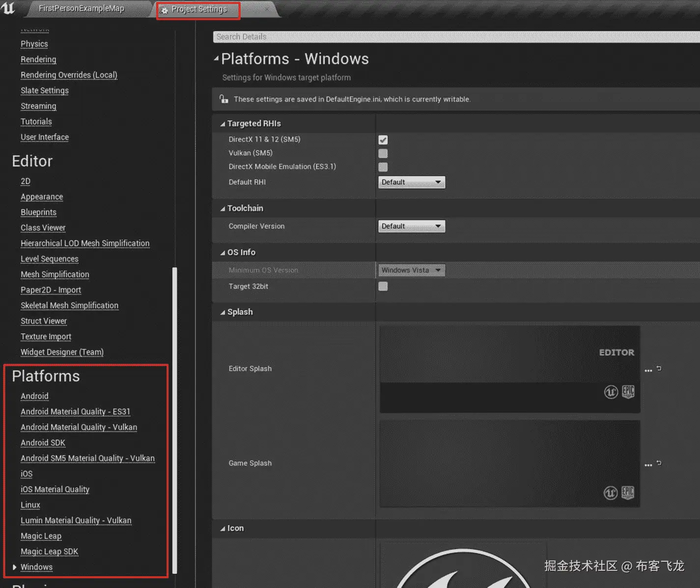Open Mesh Simplification settings
This screenshot has width=700, height=588.
(x=55, y=274)
